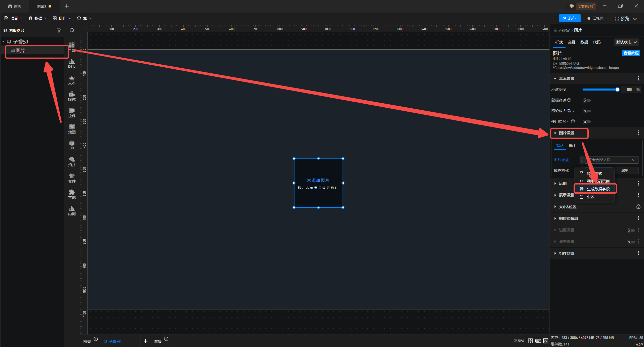Turn on the 边框设置 toggle

coord(630,230)
